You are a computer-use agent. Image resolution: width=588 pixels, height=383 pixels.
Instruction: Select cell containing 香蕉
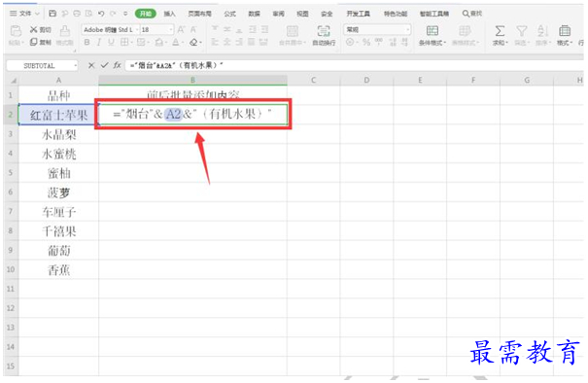pos(59,269)
